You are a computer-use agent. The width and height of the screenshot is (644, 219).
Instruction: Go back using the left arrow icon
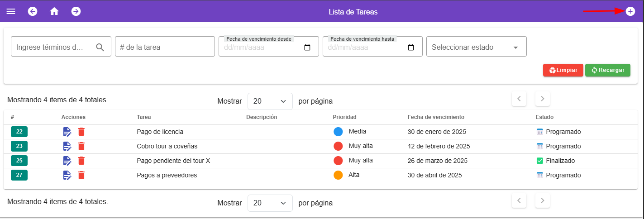[33, 11]
